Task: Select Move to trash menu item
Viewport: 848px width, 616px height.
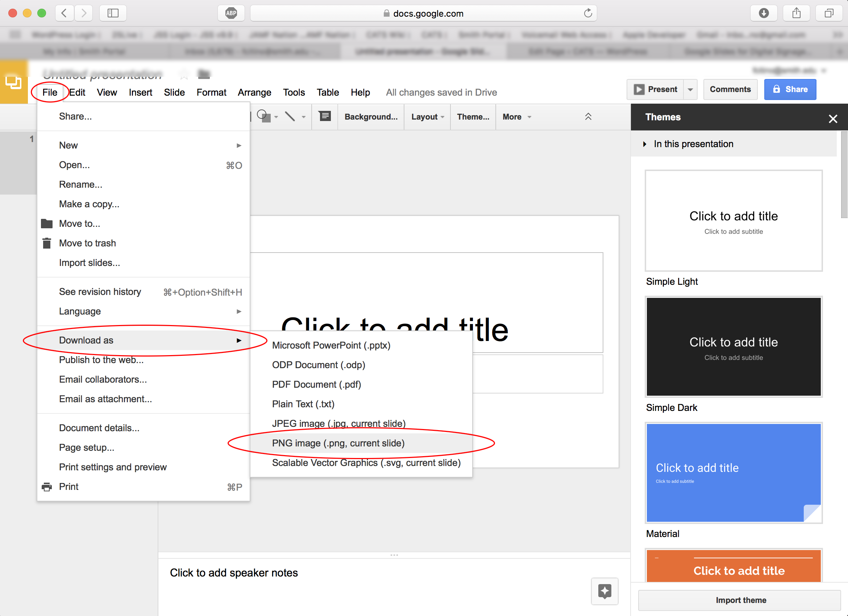Action: tap(143, 244)
